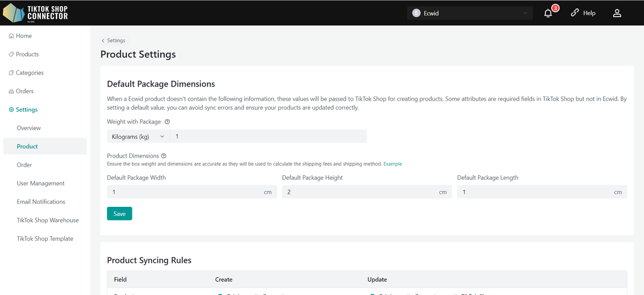The width and height of the screenshot is (644, 295).
Task: Click the Default Package Dimensions heading
Action: click(161, 84)
